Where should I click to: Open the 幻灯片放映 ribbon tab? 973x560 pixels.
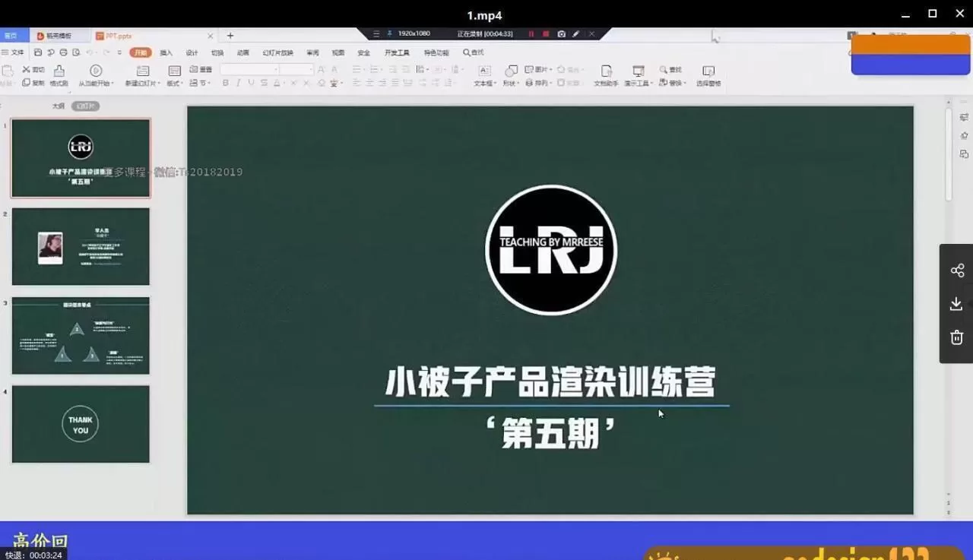(x=278, y=52)
